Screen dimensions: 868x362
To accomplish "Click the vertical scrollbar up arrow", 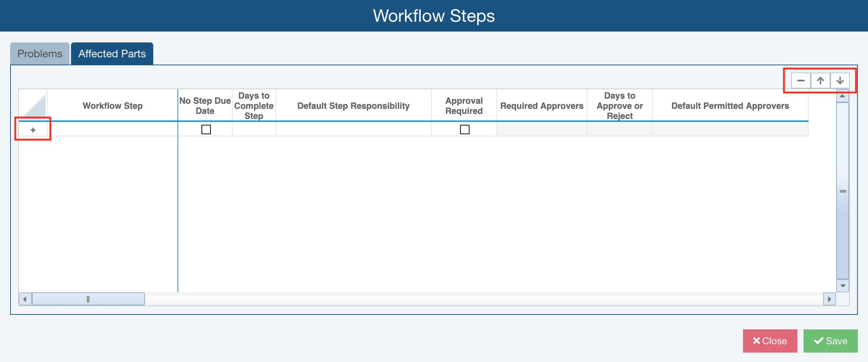I will tap(843, 96).
